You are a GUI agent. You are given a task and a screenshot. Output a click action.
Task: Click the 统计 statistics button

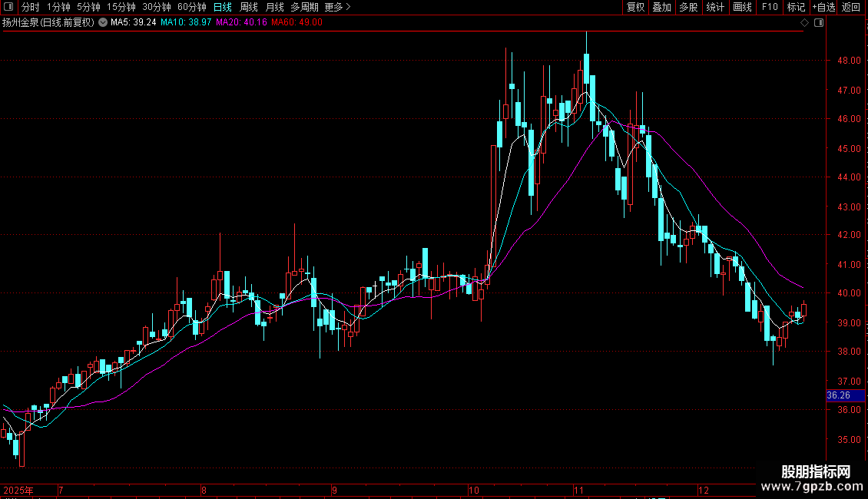(x=715, y=7)
